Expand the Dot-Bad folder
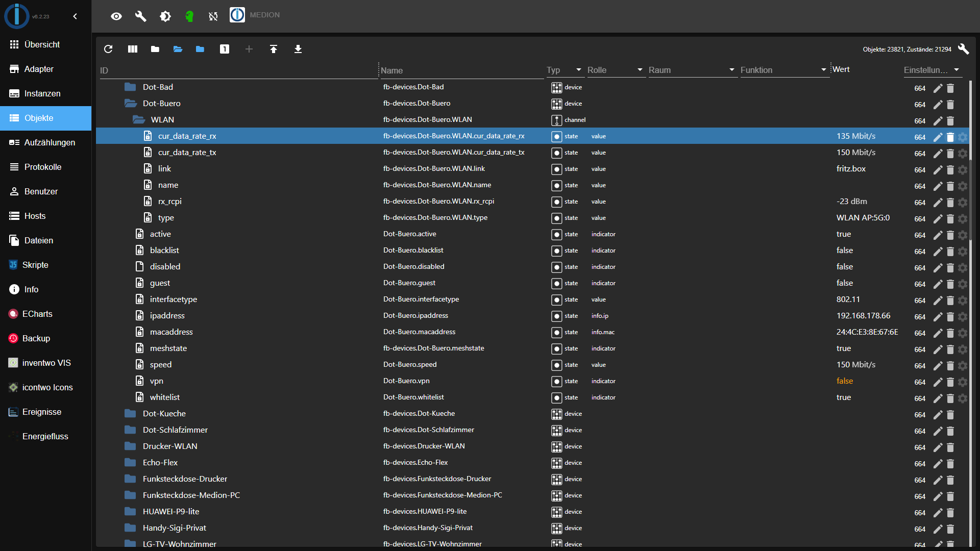The image size is (980, 551). [130, 87]
